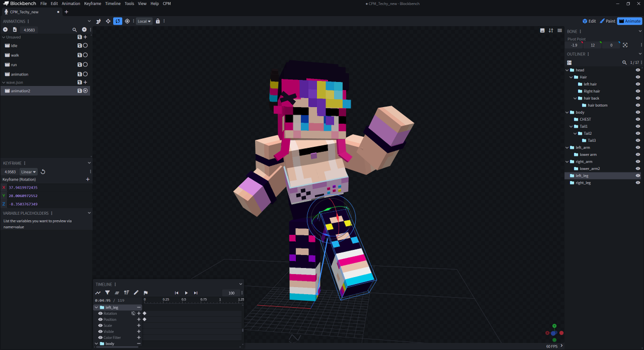Save the idle animation
Image resolution: width=644 pixels, height=350 pixels.
click(79, 46)
